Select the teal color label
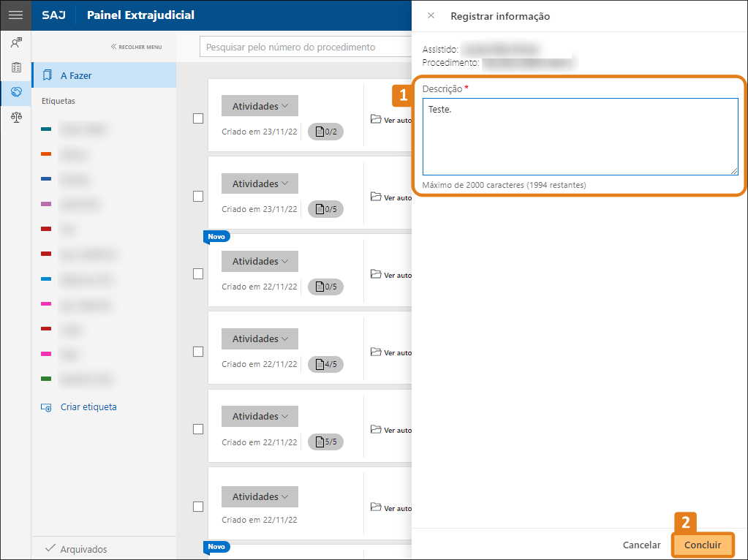The height and width of the screenshot is (560, 748). tap(46, 129)
